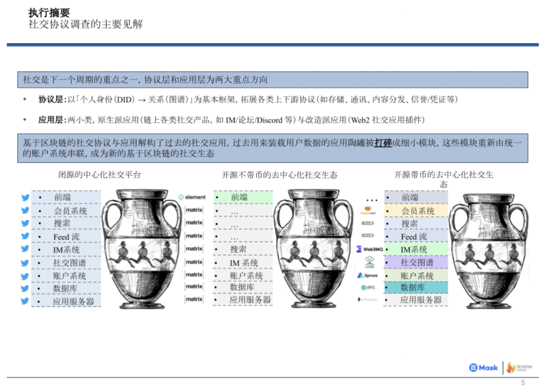This screenshot has width=543, height=392.
Task: Click the green 前端 row beside element
Action: point(243,197)
